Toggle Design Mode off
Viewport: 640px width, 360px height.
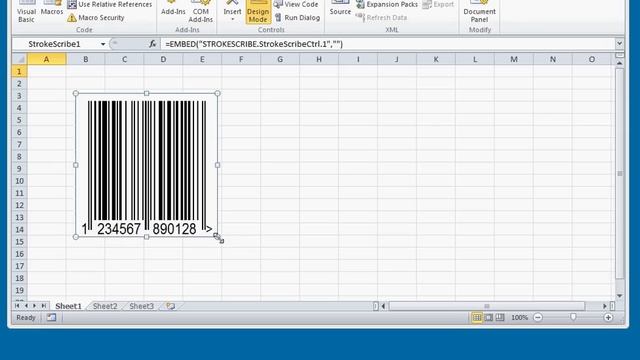pyautogui.click(x=258, y=12)
